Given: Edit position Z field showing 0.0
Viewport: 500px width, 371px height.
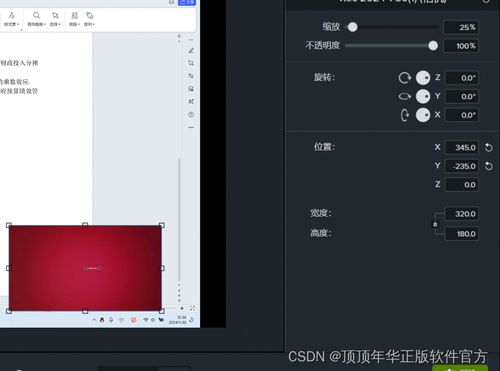Looking at the screenshot, I should point(462,185).
